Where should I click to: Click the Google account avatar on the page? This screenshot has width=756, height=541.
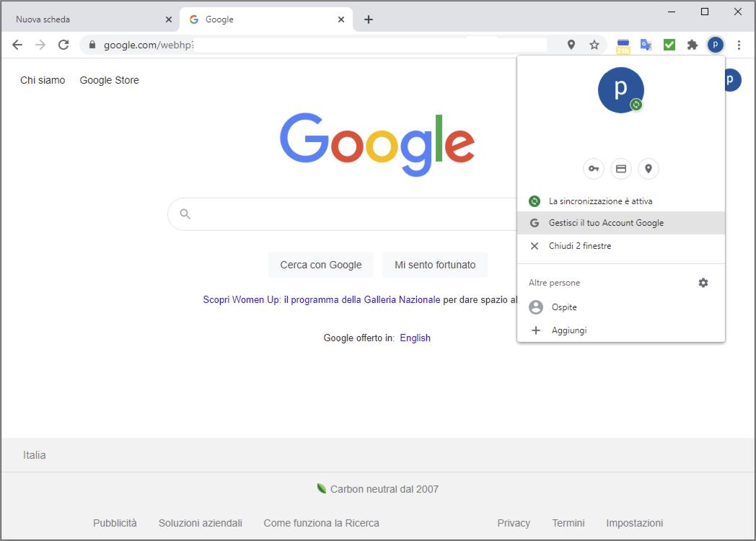click(x=733, y=80)
